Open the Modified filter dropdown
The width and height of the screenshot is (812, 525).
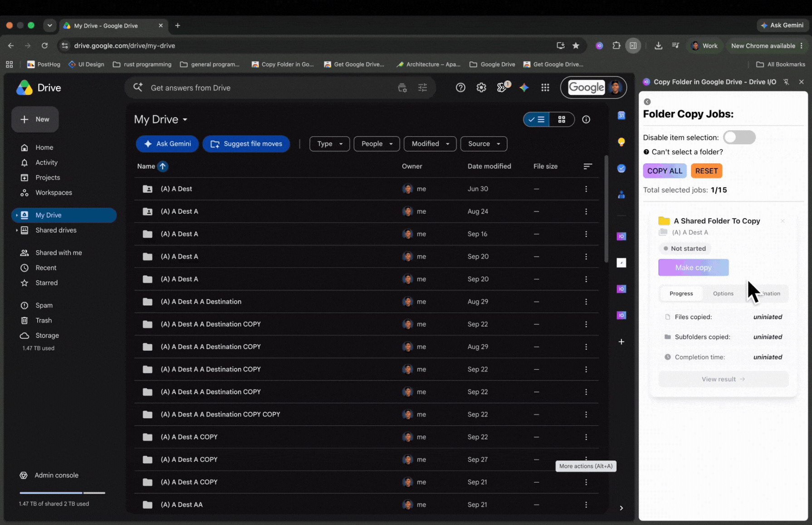(x=430, y=144)
